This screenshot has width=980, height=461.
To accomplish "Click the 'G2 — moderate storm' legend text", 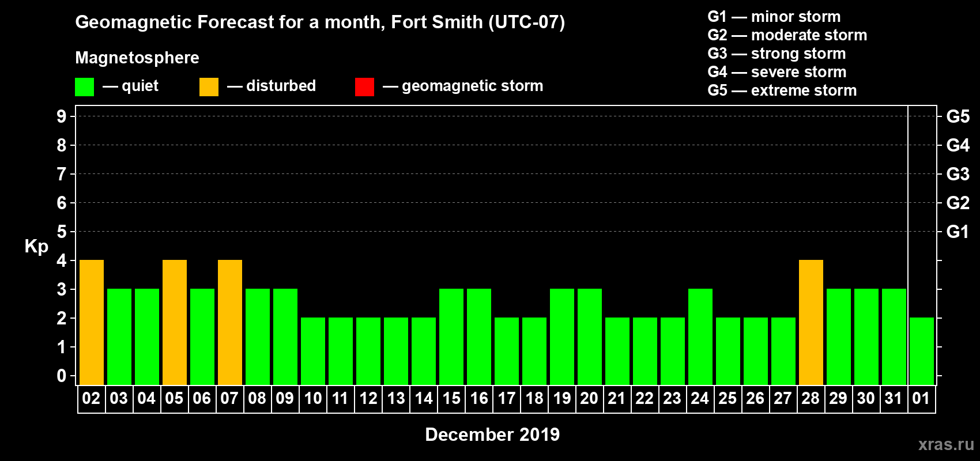I will (x=787, y=35).
